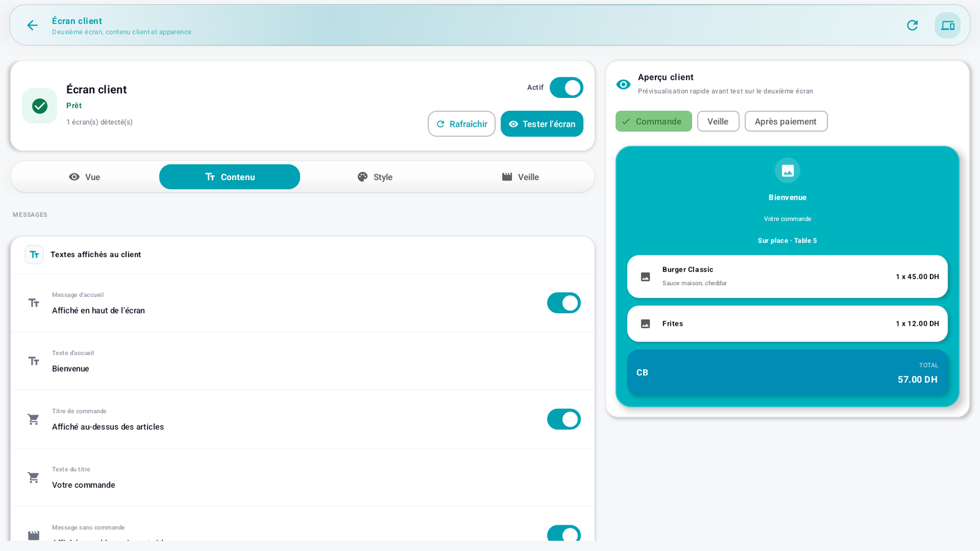Click the green checkmark status icon
This screenshot has width=980, height=551.
coord(40,106)
